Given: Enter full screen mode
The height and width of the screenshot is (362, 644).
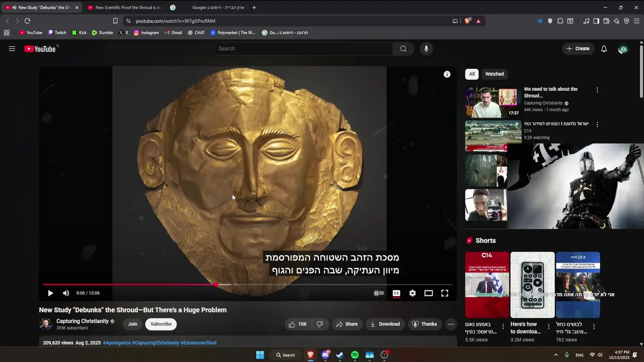Looking at the screenshot, I should pos(445,293).
